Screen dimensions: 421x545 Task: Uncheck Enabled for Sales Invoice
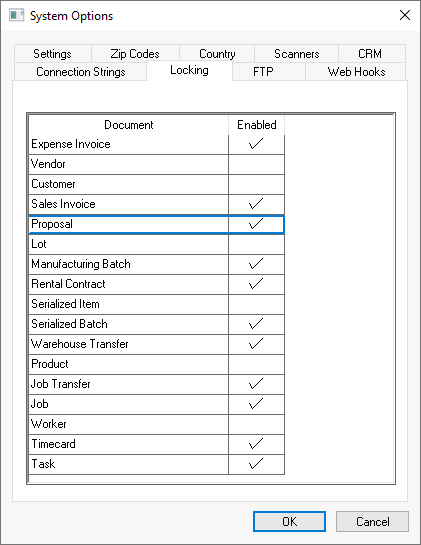[x=256, y=204]
